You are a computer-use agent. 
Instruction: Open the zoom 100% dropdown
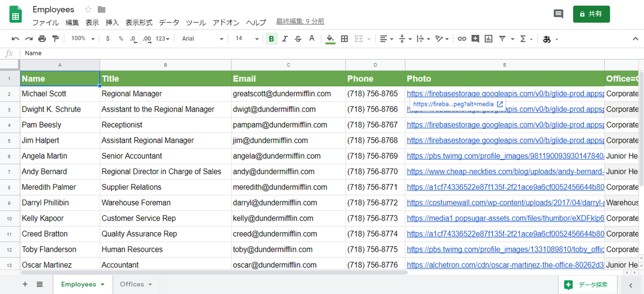(83, 39)
